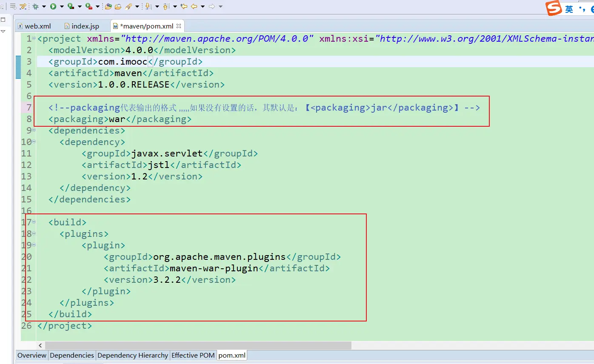This screenshot has height=364, width=594.
Task: Collapse the build element on line 17
Action: point(34,222)
